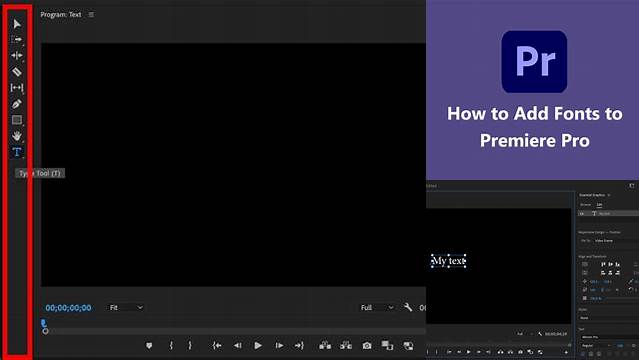Click the 00;00;00;00 playhead timecode
The width and height of the screenshot is (639, 360).
(68, 308)
